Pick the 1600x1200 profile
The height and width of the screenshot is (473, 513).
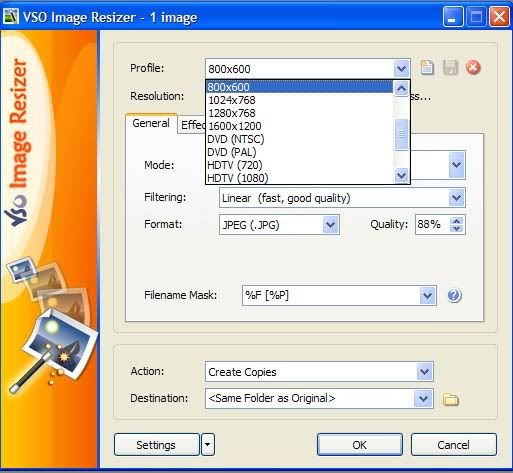[x=299, y=126]
